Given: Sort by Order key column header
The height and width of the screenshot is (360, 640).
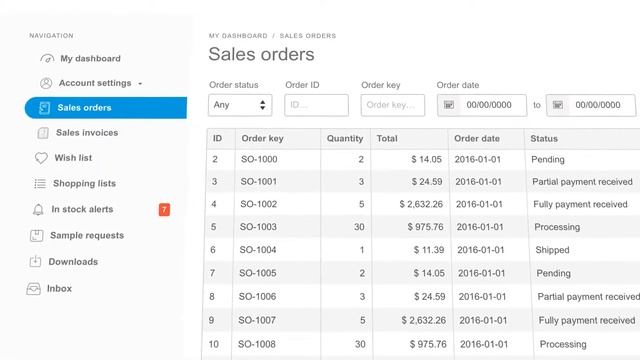Looking at the screenshot, I should 262,138.
